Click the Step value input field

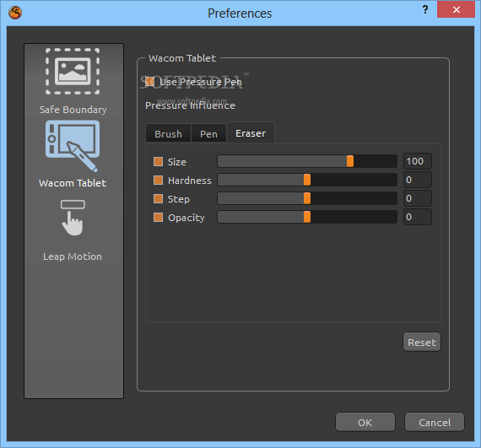pyautogui.click(x=418, y=198)
